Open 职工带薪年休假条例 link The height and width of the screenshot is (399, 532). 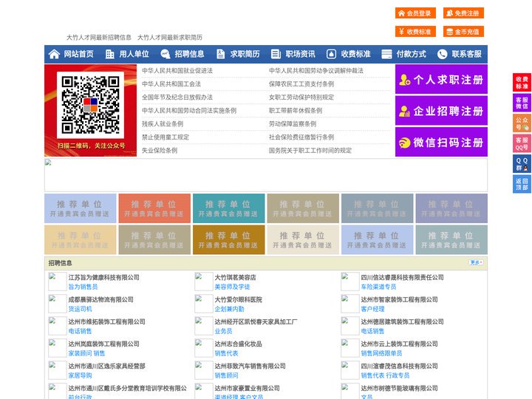coord(296,111)
